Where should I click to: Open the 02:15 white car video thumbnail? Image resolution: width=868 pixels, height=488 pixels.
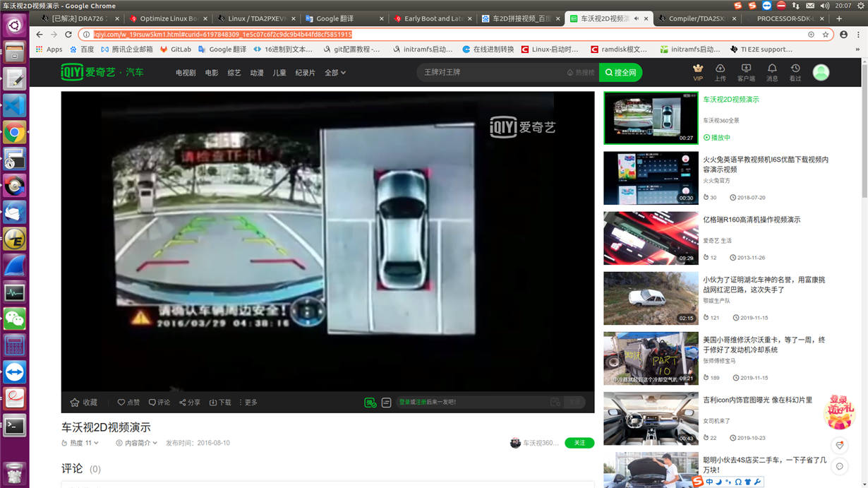pos(651,298)
